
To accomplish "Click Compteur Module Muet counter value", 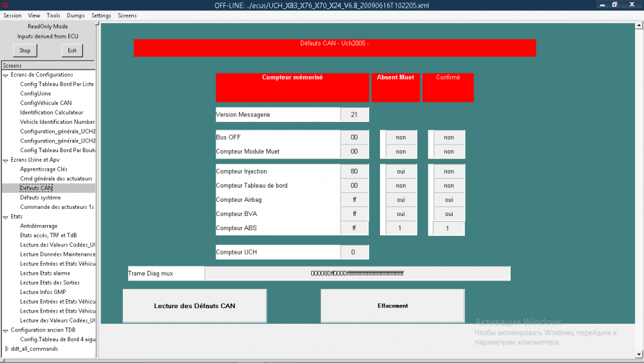I will (x=354, y=152).
